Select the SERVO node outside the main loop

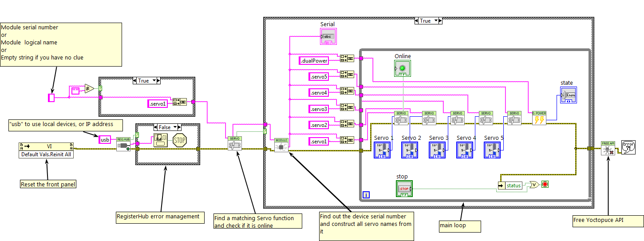click(x=235, y=144)
